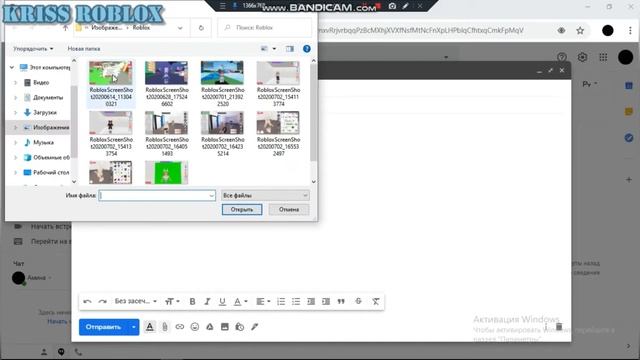Click the bold formatting icon in compose toolbar

click(x=192, y=302)
